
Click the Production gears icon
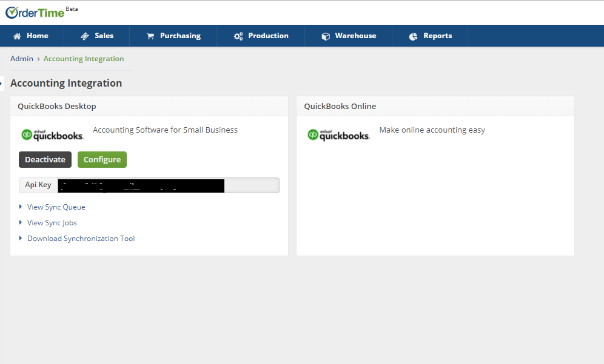point(238,36)
